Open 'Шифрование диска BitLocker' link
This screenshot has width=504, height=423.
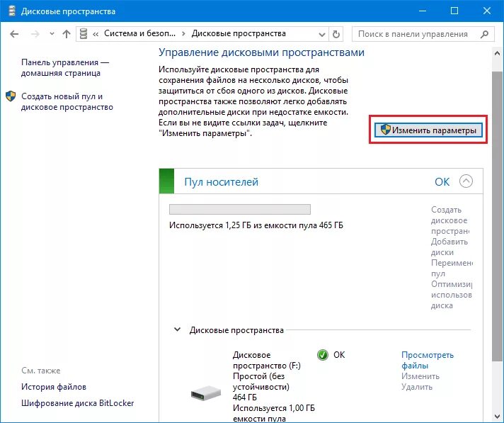coord(77,403)
